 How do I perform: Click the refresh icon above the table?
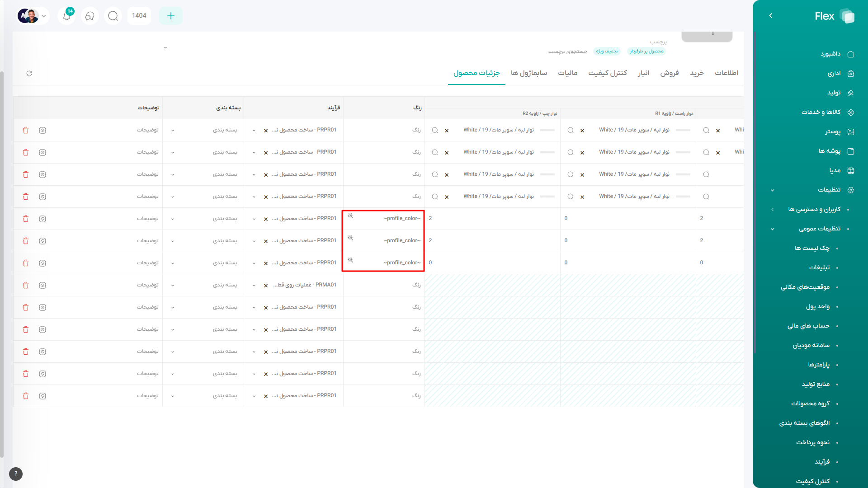(x=29, y=73)
